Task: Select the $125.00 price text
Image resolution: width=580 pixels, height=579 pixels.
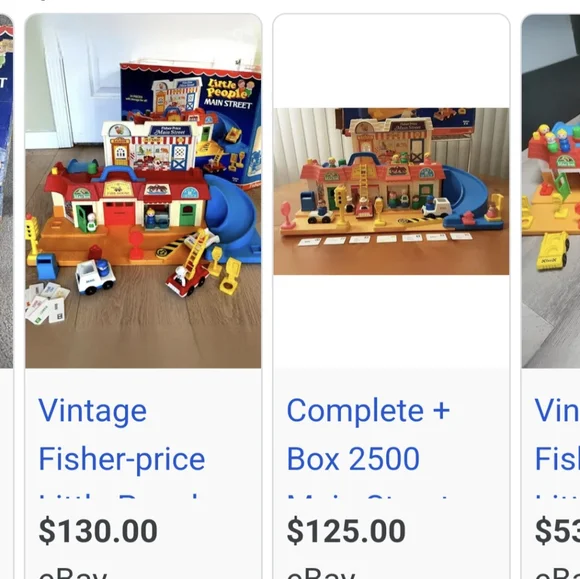Action: point(346,531)
